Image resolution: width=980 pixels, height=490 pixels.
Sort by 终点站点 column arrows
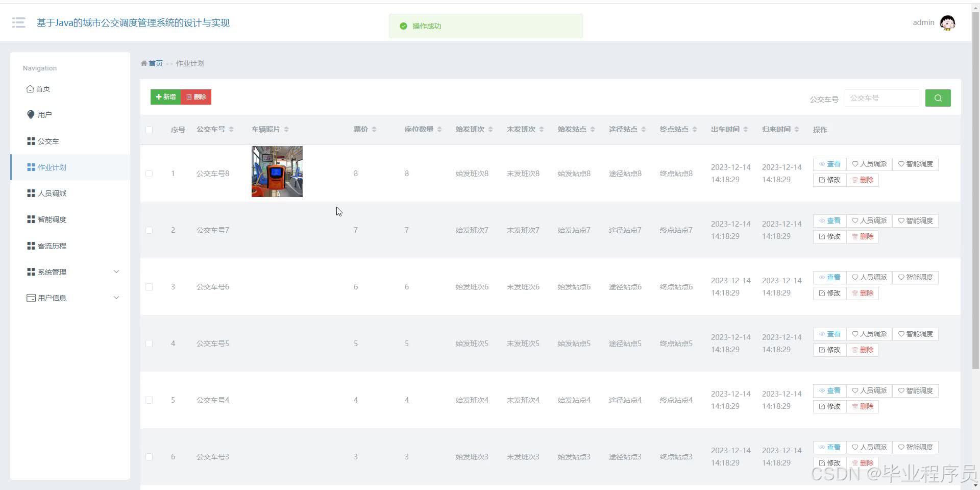(695, 130)
